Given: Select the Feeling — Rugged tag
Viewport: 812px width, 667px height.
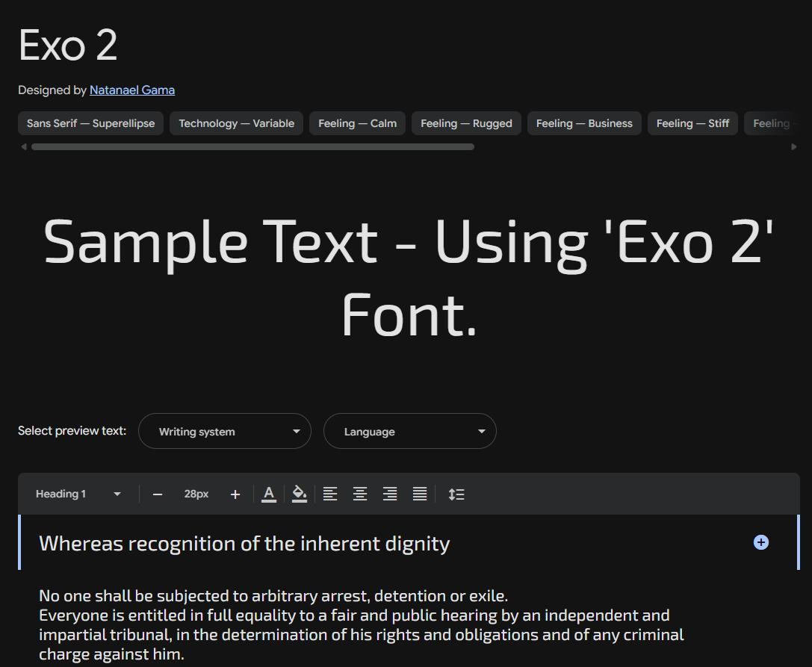Looking at the screenshot, I should 466,123.
